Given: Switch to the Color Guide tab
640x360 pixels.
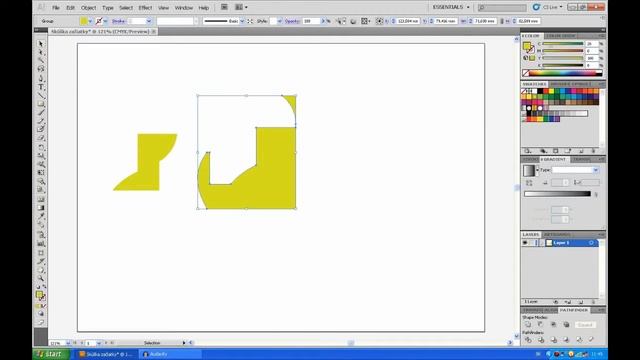Looking at the screenshot, I should pos(561,36).
